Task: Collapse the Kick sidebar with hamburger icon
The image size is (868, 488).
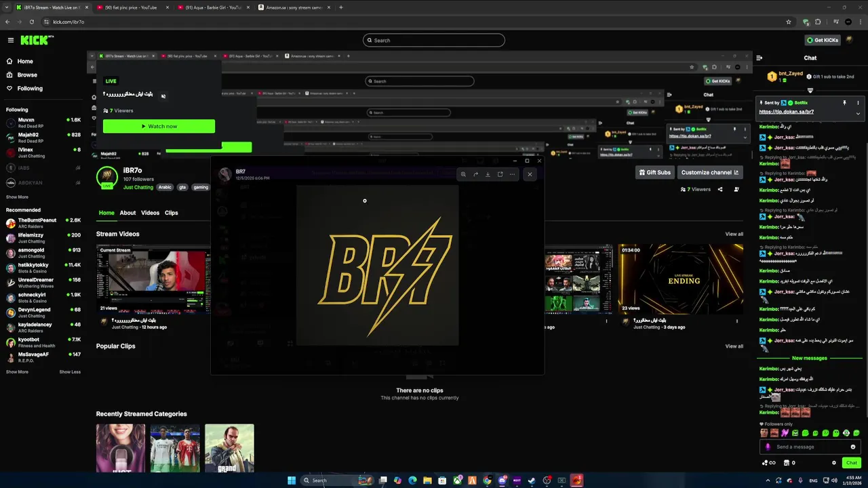Action: [x=10, y=40]
